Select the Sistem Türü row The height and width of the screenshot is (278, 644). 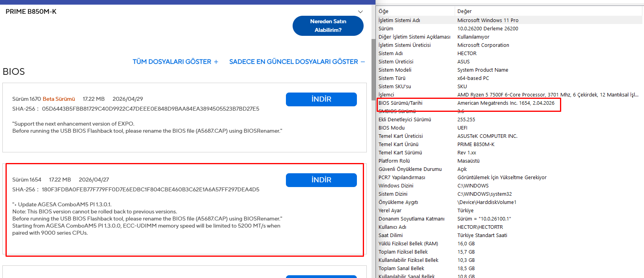coord(510,78)
